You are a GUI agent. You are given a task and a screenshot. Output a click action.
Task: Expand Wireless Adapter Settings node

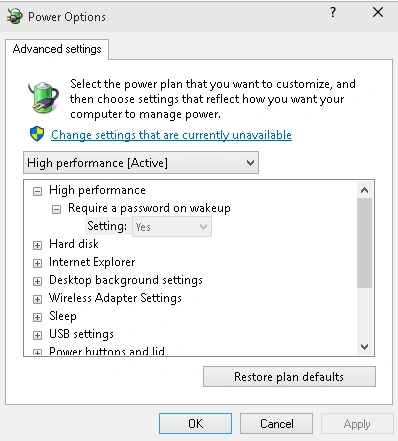[x=37, y=299]
